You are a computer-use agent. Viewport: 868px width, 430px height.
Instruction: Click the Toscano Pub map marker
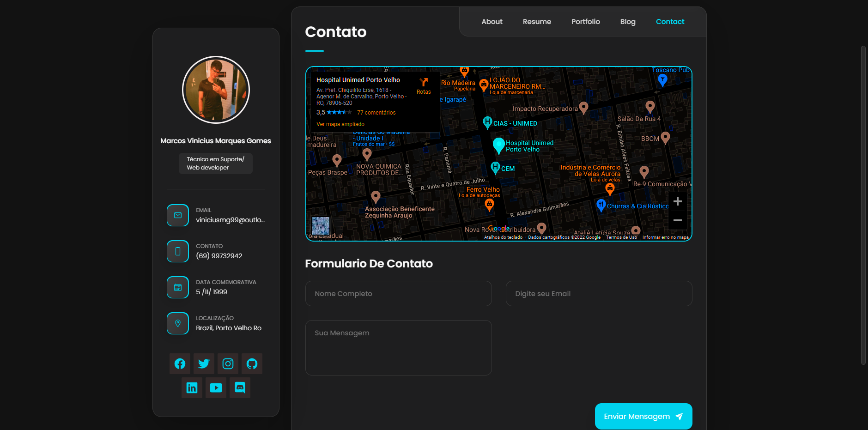662,80
